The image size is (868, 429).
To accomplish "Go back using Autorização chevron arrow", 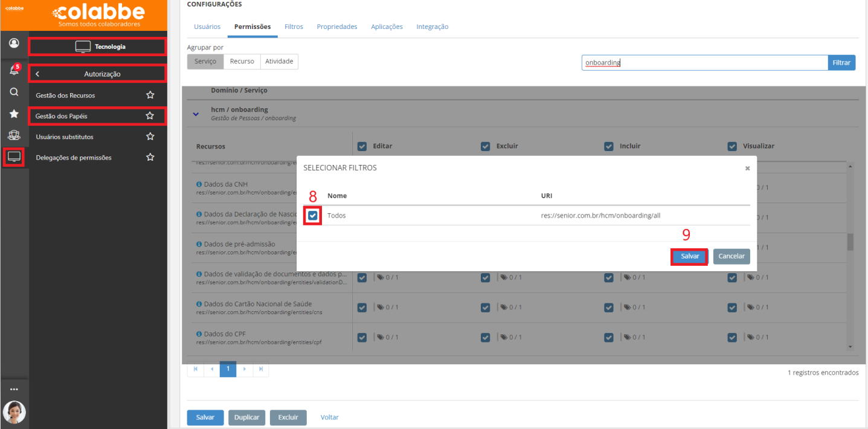I will click(x=37, y=74).
